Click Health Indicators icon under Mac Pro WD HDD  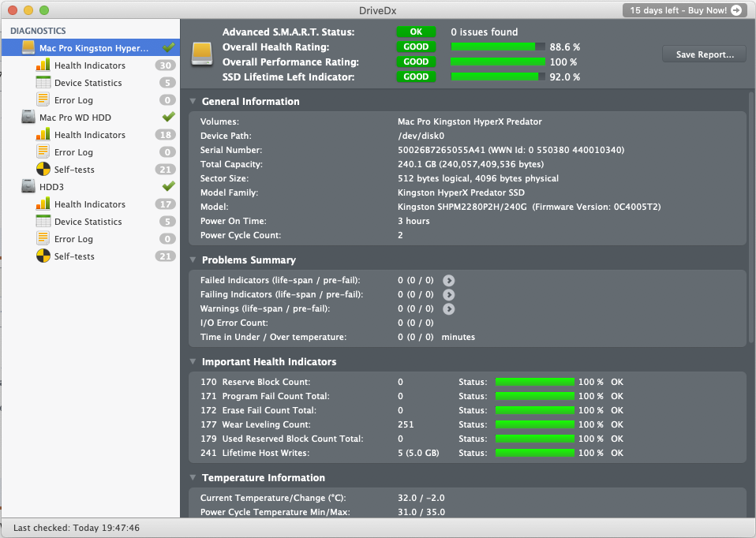(x=43, y=134)
